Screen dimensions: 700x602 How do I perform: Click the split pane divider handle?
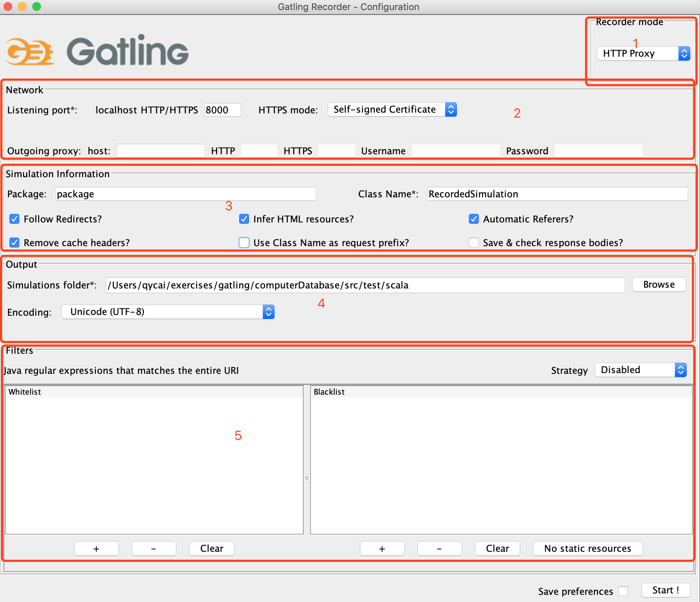point(307,478)
